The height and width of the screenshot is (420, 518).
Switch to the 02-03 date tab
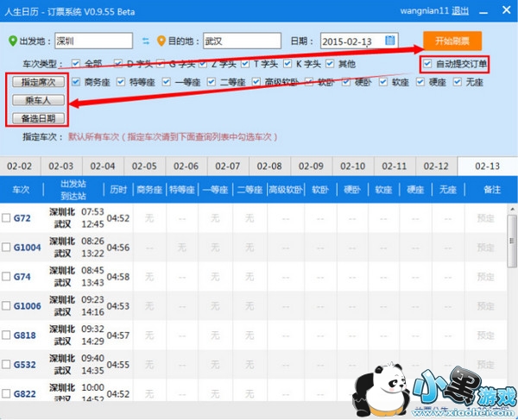61,166
